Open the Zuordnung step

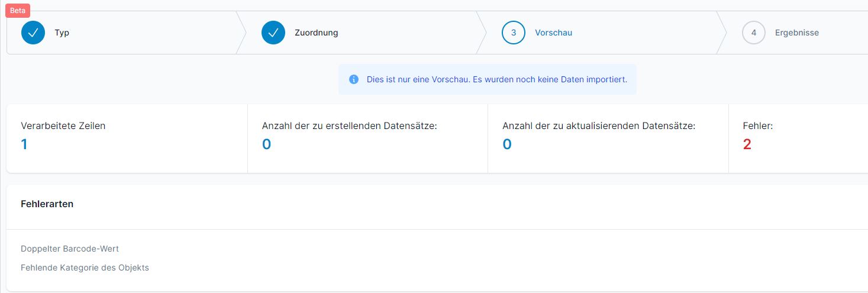tap(317, 33)
